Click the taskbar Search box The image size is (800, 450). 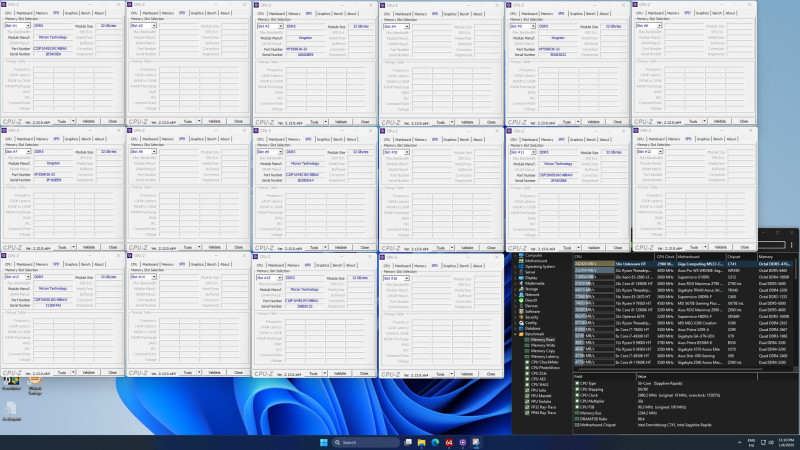click(x=365, y=442)
